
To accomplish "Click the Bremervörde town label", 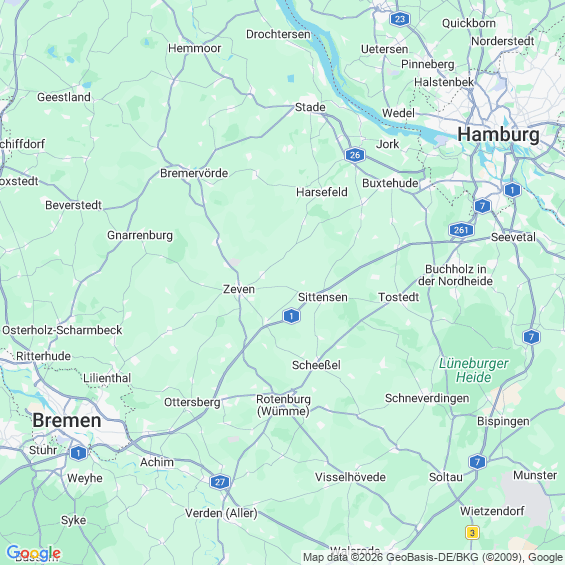I will tap(194, 173).
